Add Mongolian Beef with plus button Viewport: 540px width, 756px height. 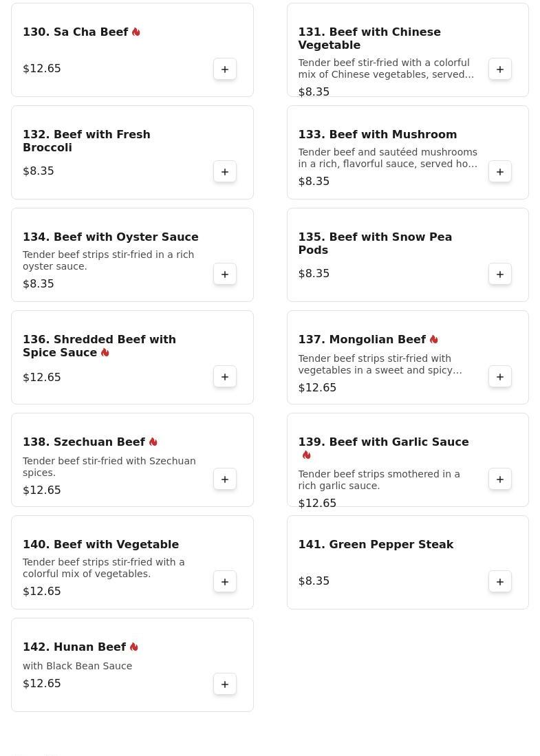tap(500, 376)
